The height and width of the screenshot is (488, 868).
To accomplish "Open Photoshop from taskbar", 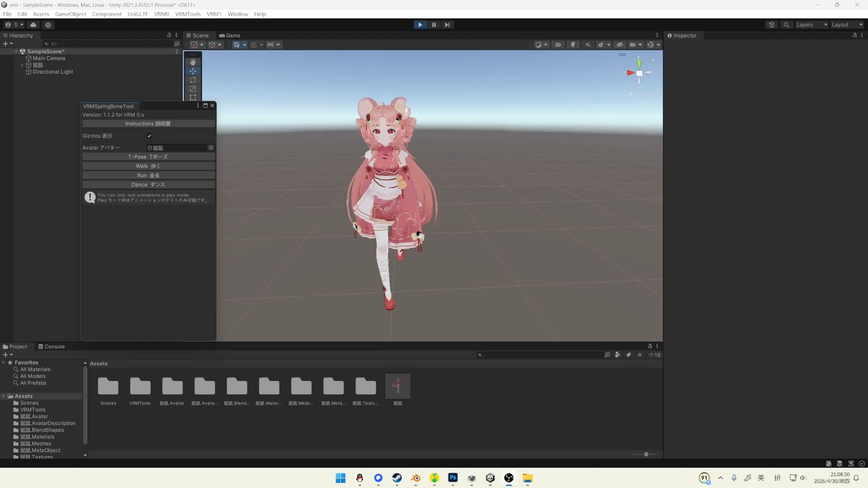I will pos(453,478).
